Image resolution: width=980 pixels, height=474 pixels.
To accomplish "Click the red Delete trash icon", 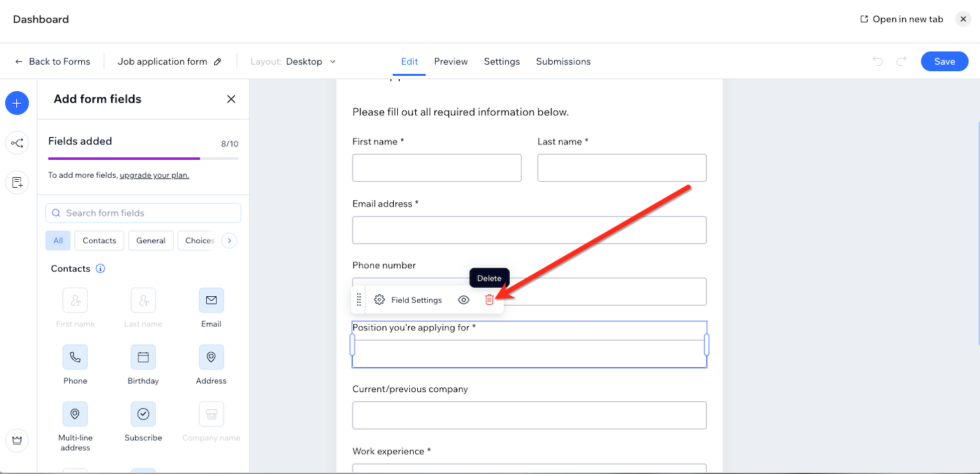I will pyautogui.click(x=489, y=300).
